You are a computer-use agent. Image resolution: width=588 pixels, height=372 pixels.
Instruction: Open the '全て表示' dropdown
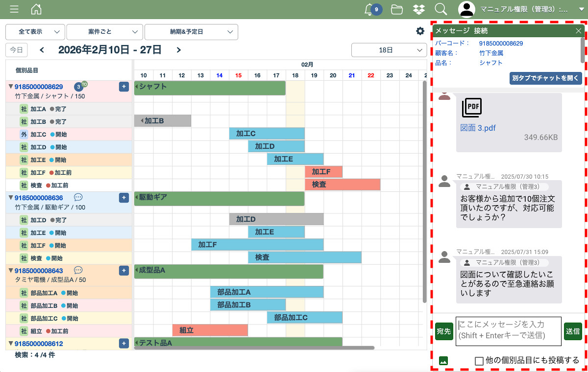coord(35,32)
